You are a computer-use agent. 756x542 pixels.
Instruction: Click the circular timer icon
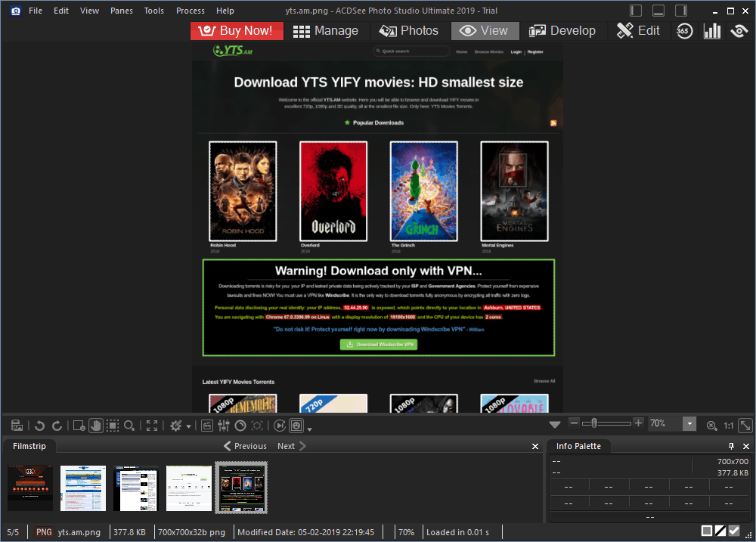[x=240, y=426]
